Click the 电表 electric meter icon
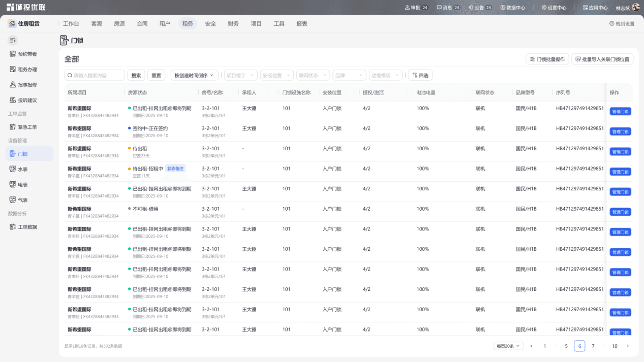This screenshot has height=362, width=644. [13, 185]
